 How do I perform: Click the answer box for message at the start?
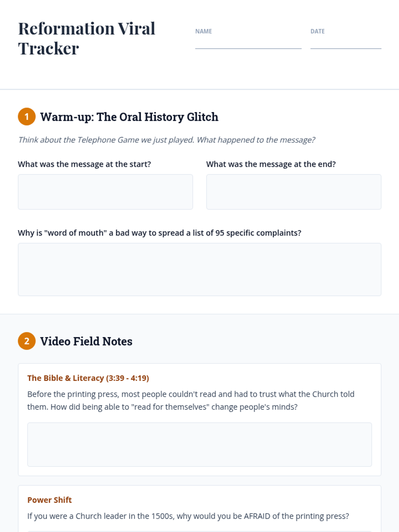(105, 192)
